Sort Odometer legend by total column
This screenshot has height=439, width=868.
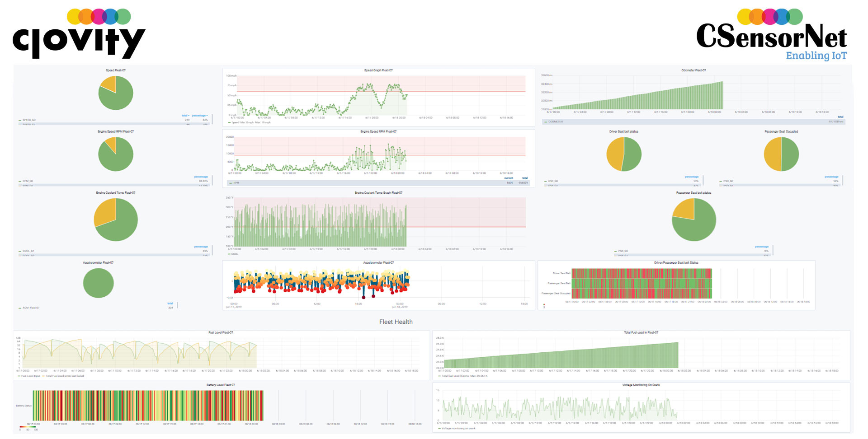pyautogui.click(x=840, y=117)
